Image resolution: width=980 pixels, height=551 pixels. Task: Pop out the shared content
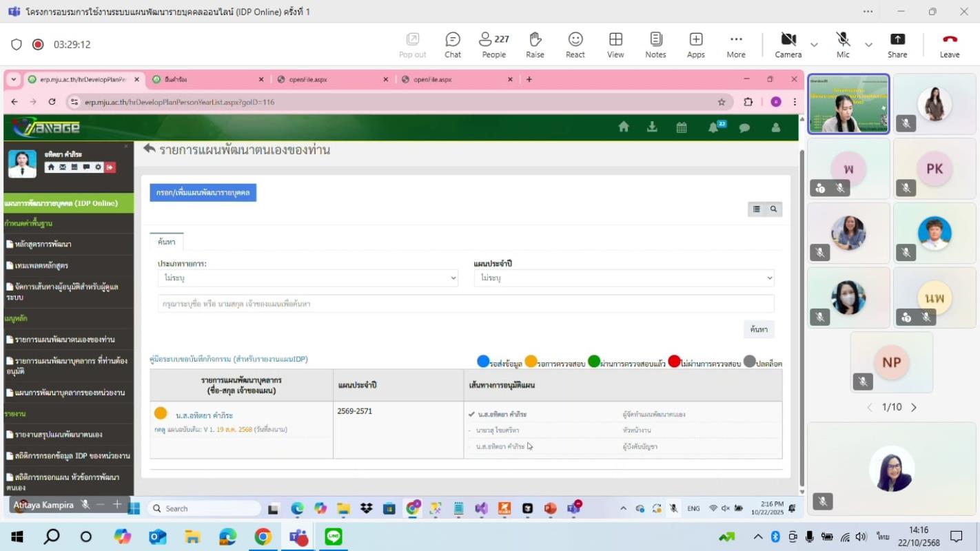[412, 45]
